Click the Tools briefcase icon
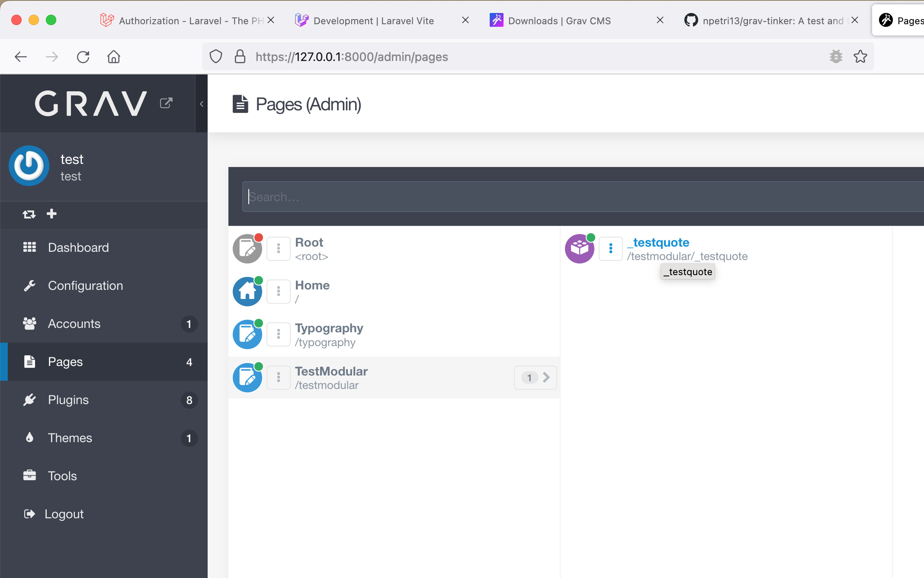This screenshot has width=924, height=578. click(29, 475)
